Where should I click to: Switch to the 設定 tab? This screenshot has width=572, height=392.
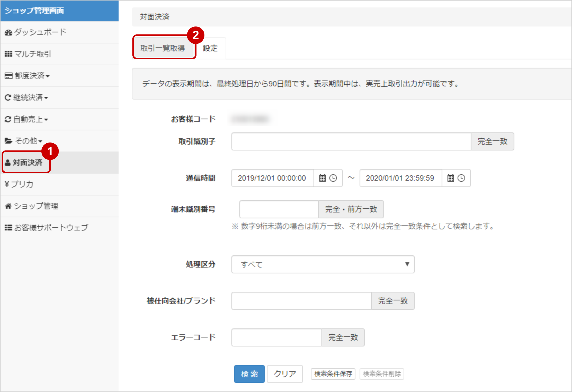point(210,48)
